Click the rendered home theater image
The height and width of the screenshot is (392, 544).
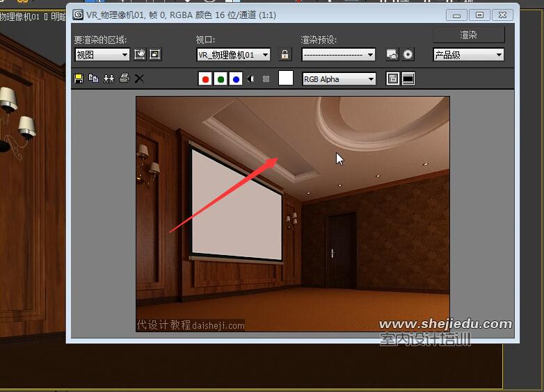tap(292, 214)
